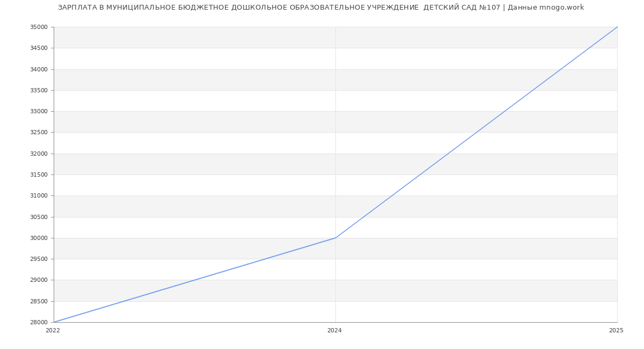This screenshot has height=349, width=644.
Task: Click the 2025 x-axis label
Action: tap(616, 331)
